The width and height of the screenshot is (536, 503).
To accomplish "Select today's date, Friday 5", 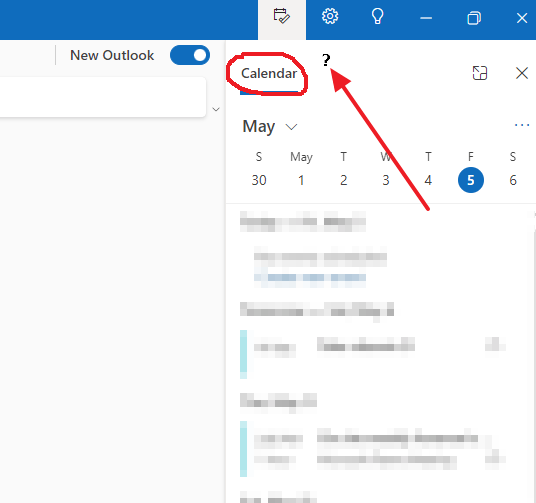I will pos(471,180).
